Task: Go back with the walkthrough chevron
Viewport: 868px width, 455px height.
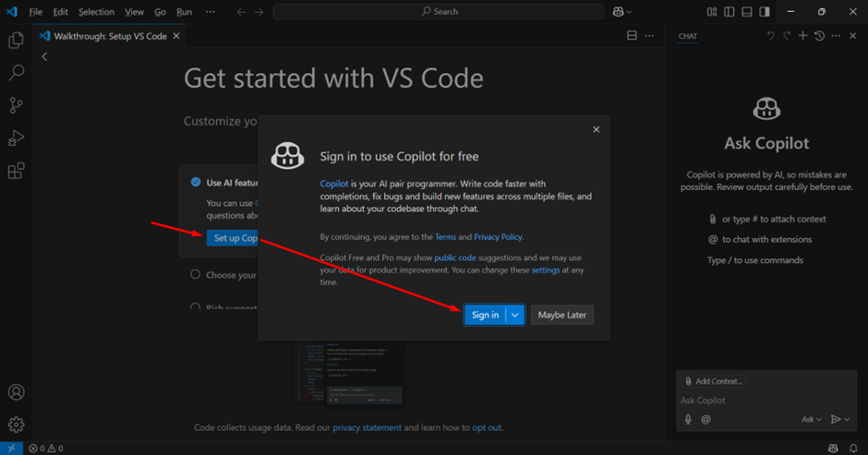Action: coord(45,56)
